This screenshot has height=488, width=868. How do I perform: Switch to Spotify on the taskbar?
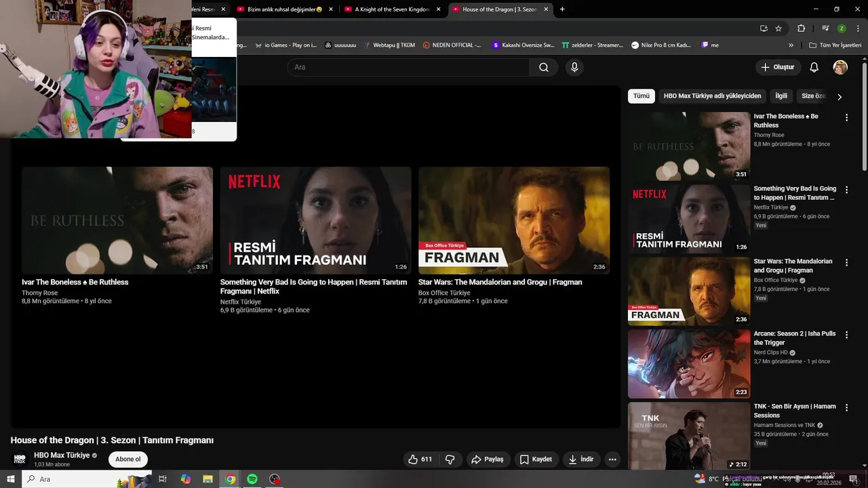(252, 479)
